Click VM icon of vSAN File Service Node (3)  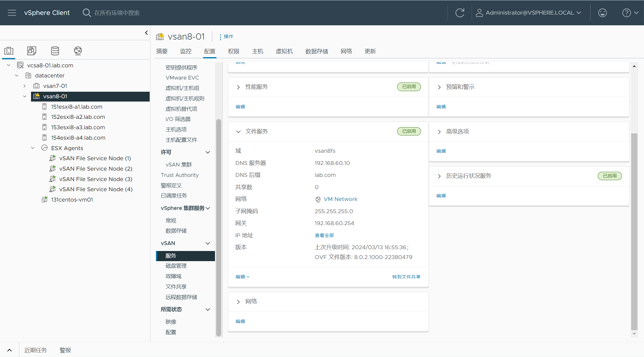click(52, 179)
